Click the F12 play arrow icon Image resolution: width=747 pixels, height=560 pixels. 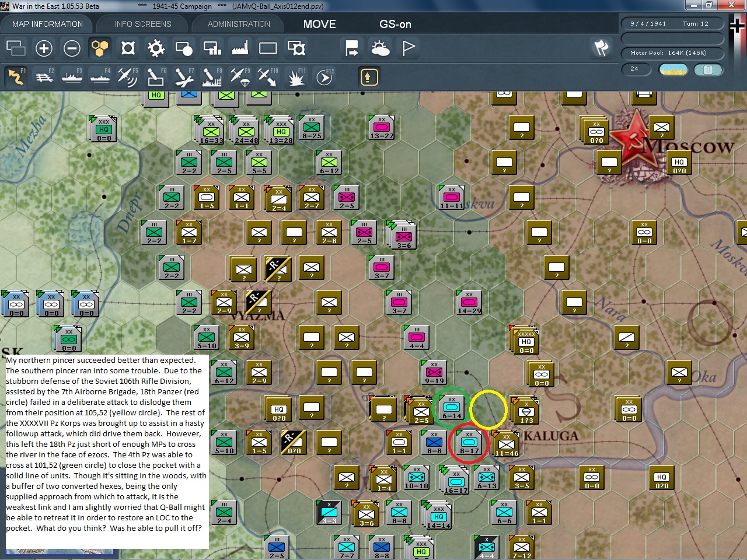pyautogui.click(x=324, y=77)
